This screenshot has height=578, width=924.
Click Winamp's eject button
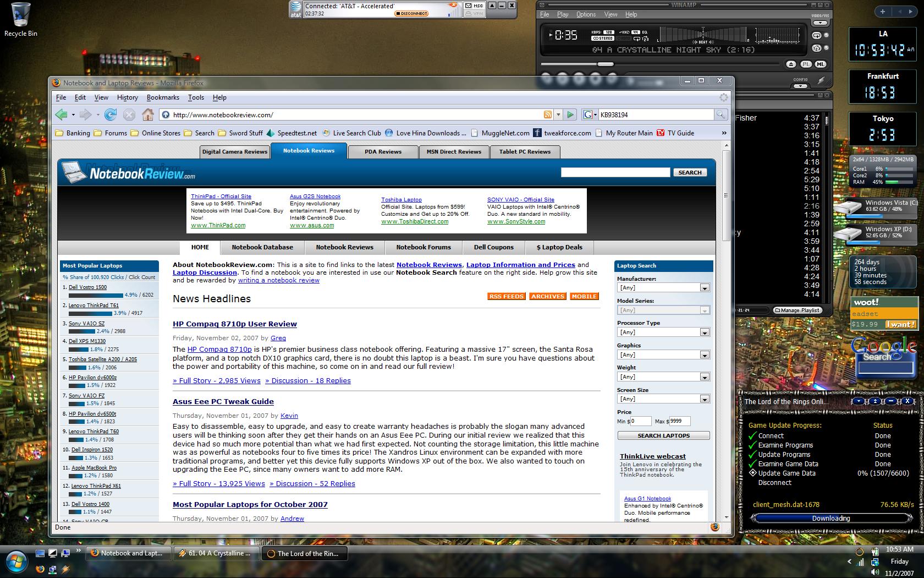coord(791,64)
